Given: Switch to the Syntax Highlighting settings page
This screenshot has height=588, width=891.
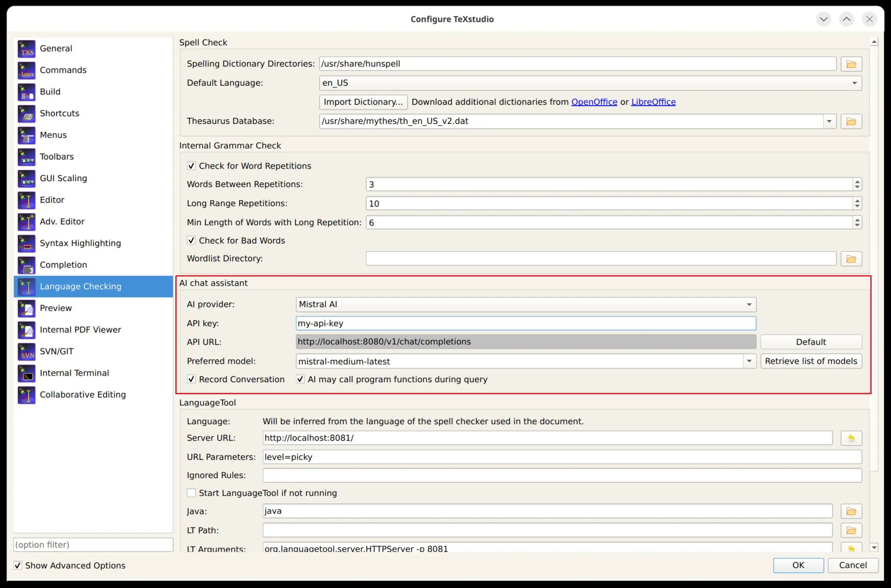Looking at the screenshot, I should [80, 243].
